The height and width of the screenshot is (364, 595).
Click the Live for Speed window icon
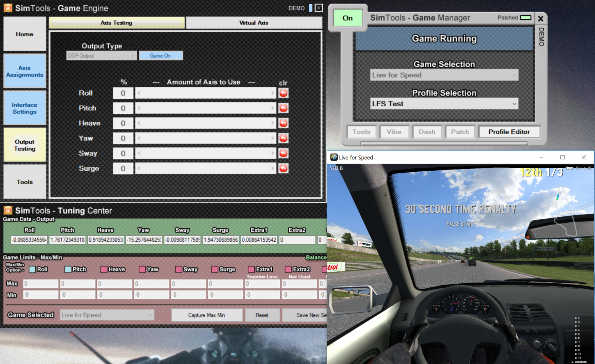click(334, 157)
